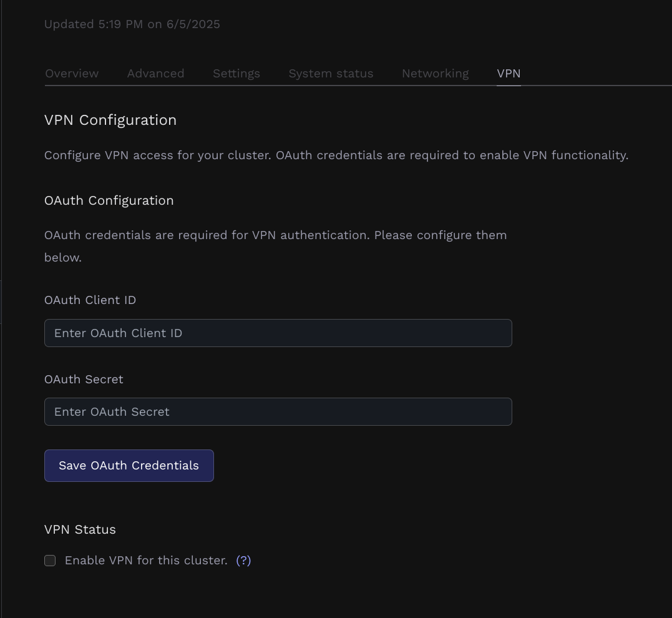Viewport: 672px width, 618px height.
Task: View the System status tab
Action: 331,73
